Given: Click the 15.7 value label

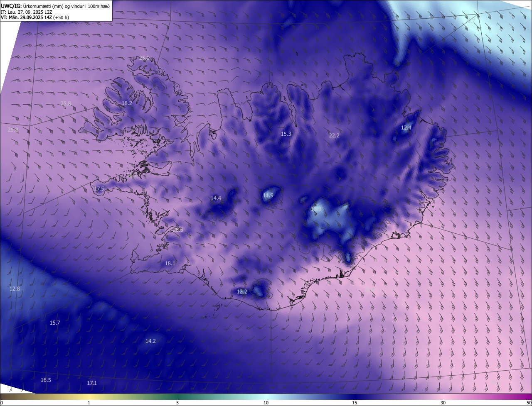Looking at the screenshot, I should (x=55, y=323).
